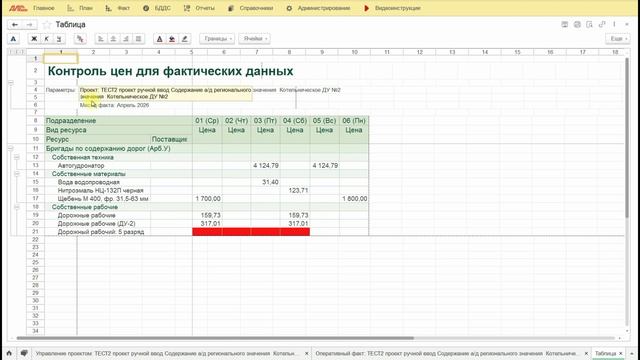This screenshot has width=640, height=360.
Task: Go back with the left arrow button
Action: pyautogui.click(x=15, y=25)
